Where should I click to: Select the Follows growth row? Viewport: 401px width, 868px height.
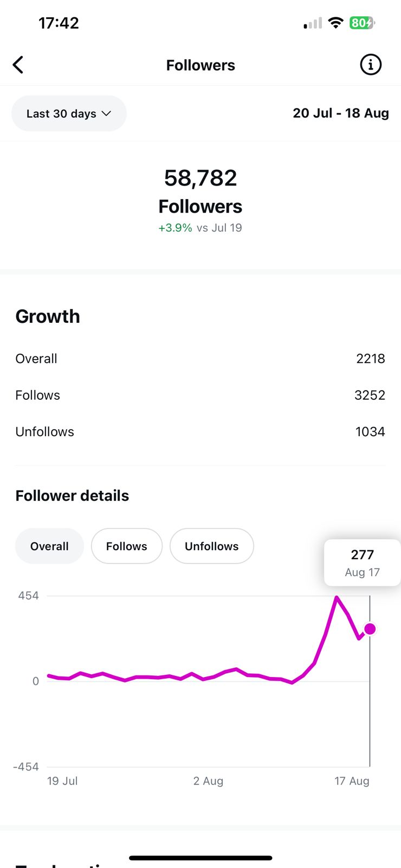point(200,395)
